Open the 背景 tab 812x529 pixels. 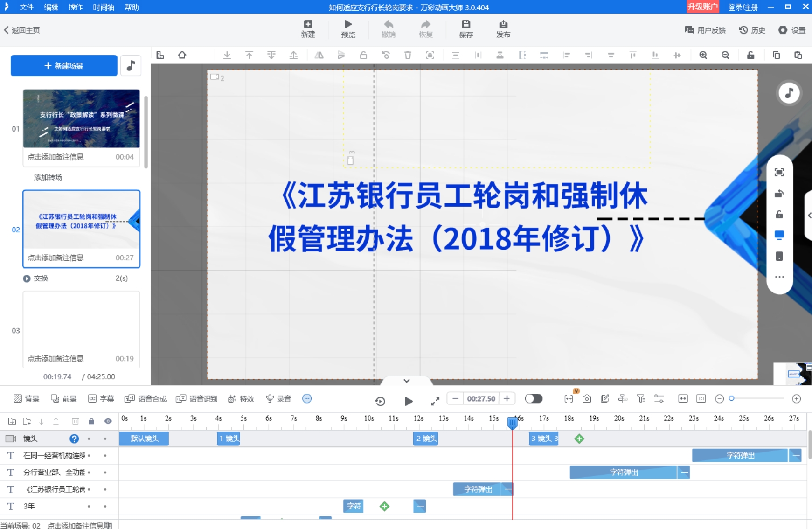(x=27, y=399)
